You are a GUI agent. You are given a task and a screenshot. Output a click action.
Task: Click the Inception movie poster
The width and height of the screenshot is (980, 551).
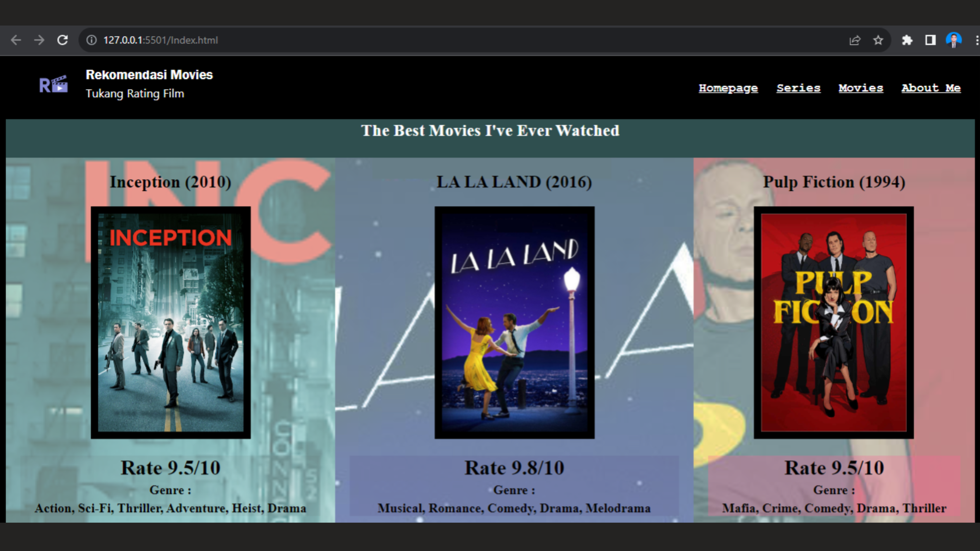pos(171,323)
